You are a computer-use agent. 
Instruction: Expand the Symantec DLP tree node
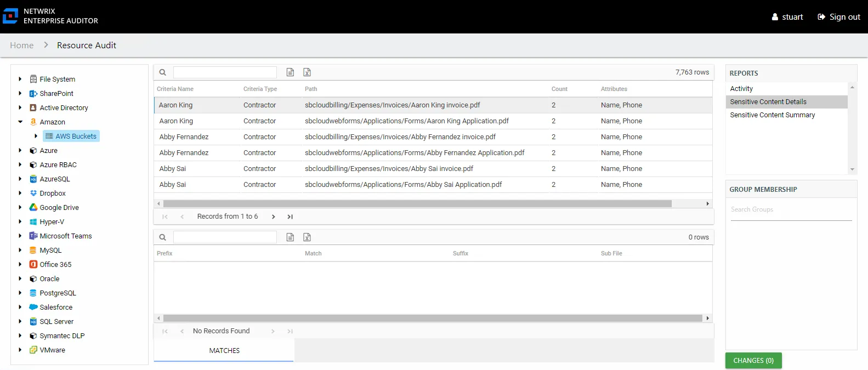20,335
